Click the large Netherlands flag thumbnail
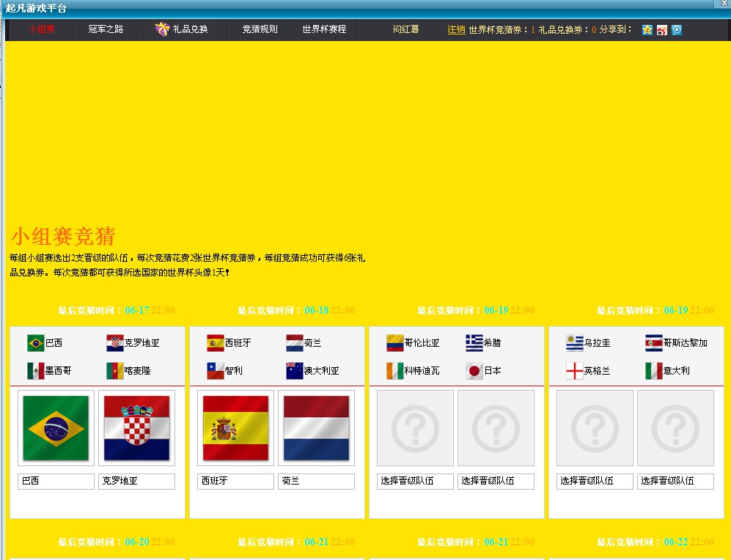 316,428
